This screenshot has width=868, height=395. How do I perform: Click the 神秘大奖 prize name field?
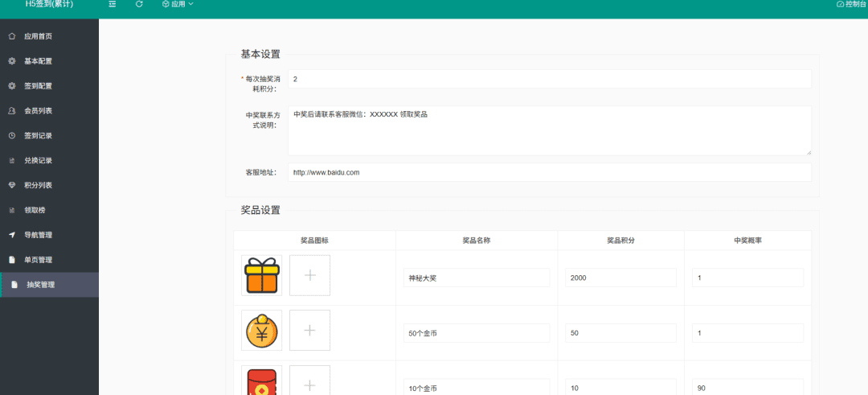(477, 278)
